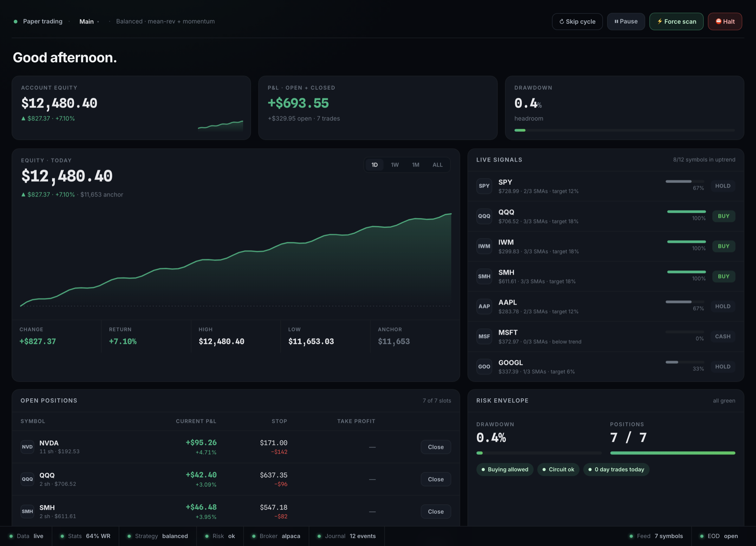756x546 pixels.
Task: Open the Main account selector
Action: point(89,21)
